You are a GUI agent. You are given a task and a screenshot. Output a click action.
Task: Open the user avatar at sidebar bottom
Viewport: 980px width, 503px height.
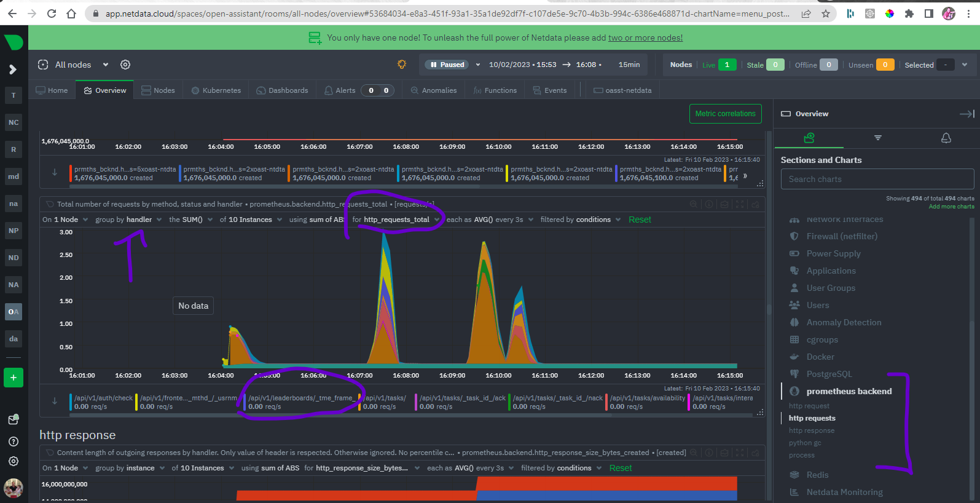14,488
